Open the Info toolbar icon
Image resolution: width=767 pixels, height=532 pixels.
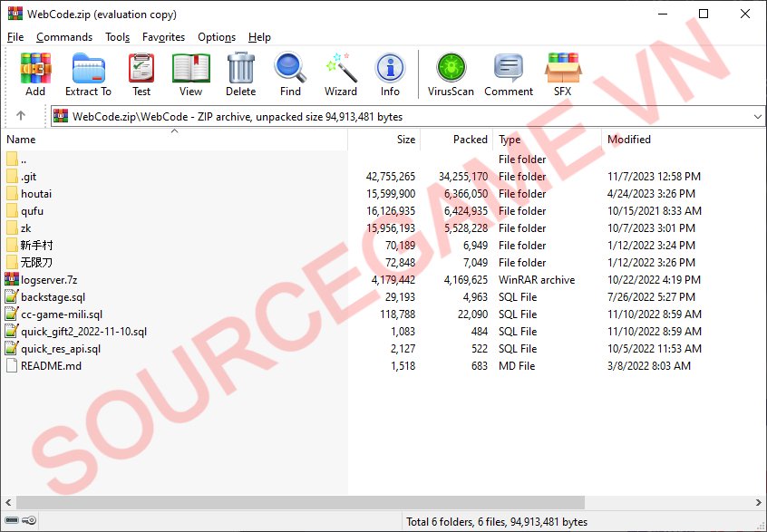point(390,74)
